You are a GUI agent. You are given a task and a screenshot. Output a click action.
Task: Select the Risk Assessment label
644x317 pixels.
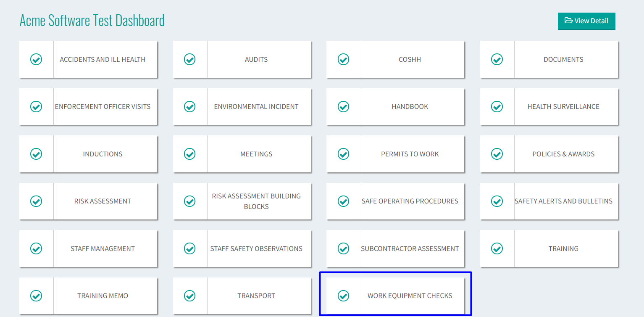[x=103, y=201]
